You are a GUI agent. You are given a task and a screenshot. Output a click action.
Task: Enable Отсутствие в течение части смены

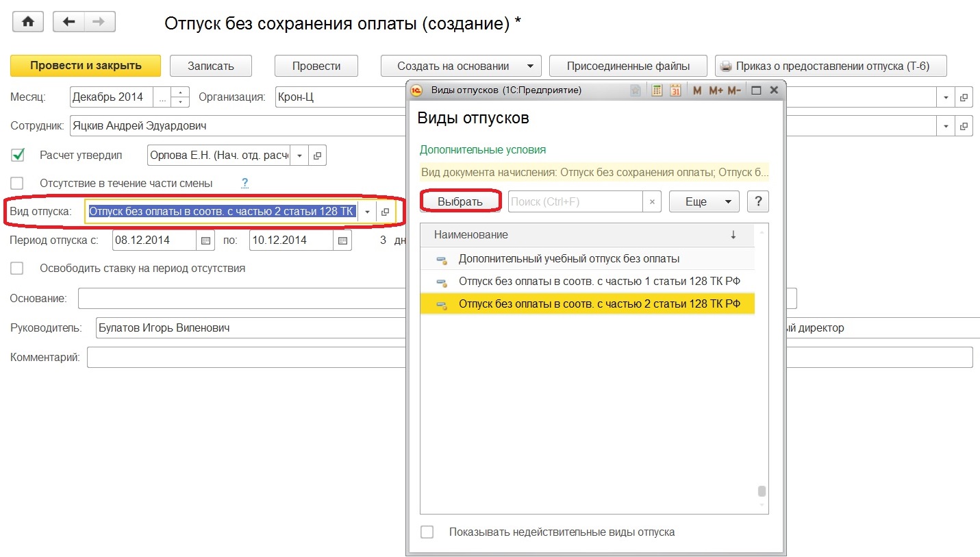tap(18, 184)
